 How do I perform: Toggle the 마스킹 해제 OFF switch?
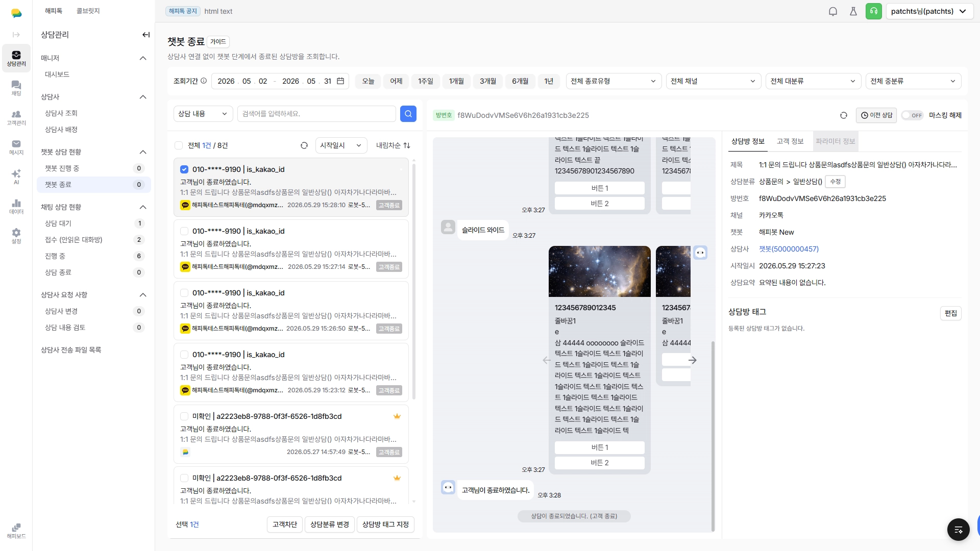pos(913,115)
